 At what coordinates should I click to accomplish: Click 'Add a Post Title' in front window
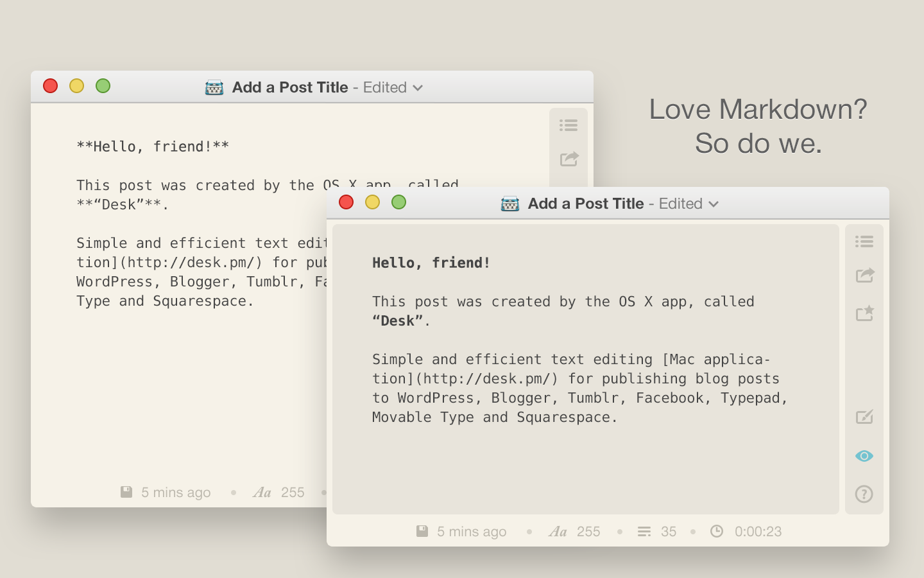[x=586, y=204]
